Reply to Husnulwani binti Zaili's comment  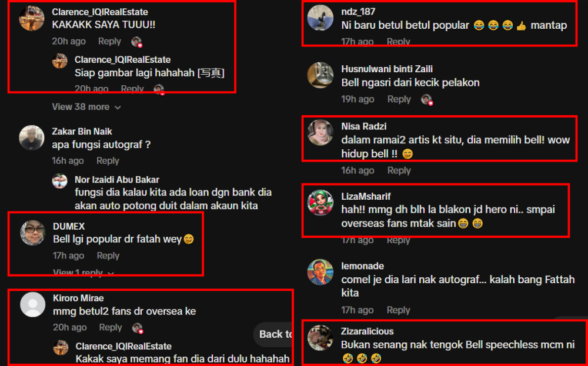399,99
